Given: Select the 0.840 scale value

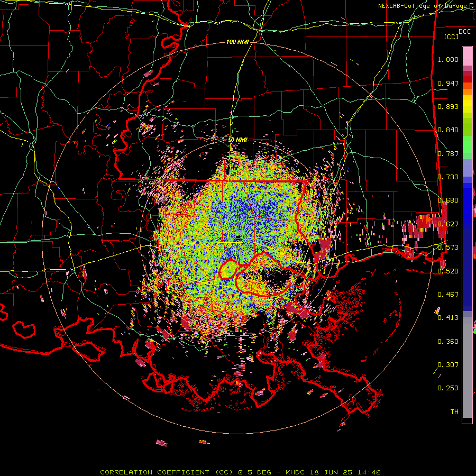Looking at the screenshot, I should pyautogui.click(x=448, y=130).
